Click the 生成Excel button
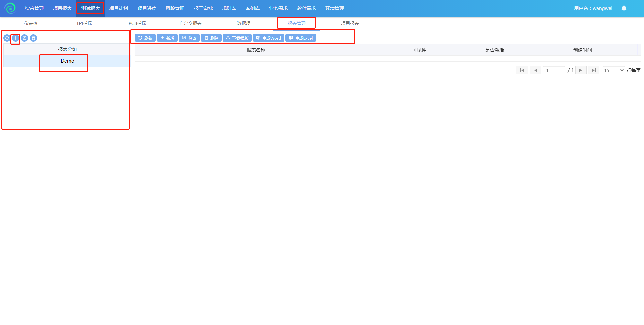 point(301,38)
